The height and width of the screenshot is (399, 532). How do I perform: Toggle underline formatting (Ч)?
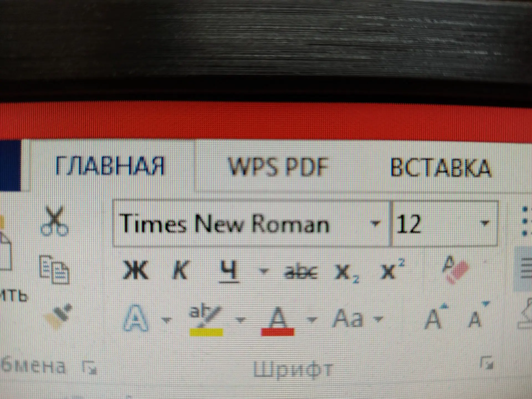229,271
